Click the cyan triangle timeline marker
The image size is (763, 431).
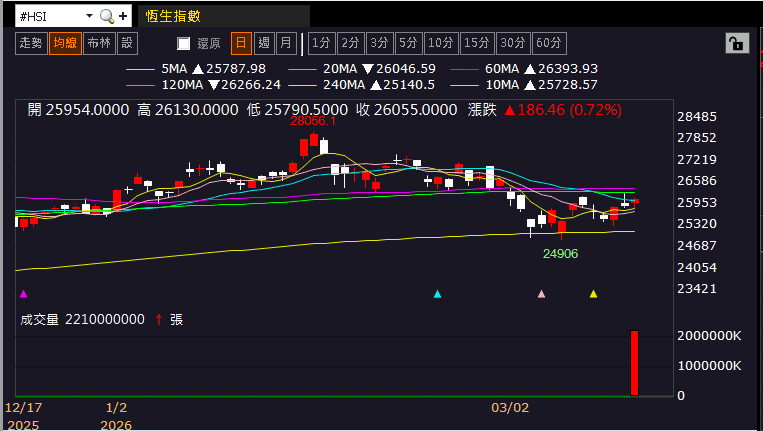[437, 294]
